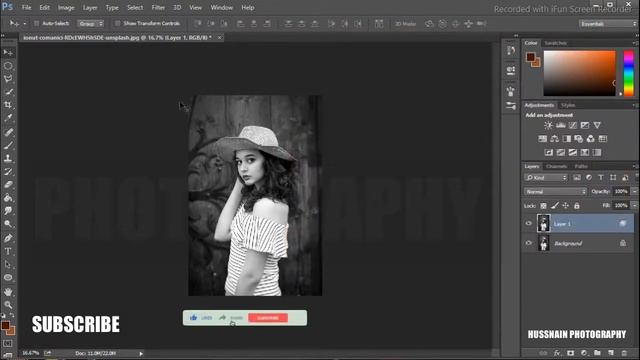Select the Move tool
Image resolution: width=640 pixels, height=360 pixels.
tap(8, 53)
